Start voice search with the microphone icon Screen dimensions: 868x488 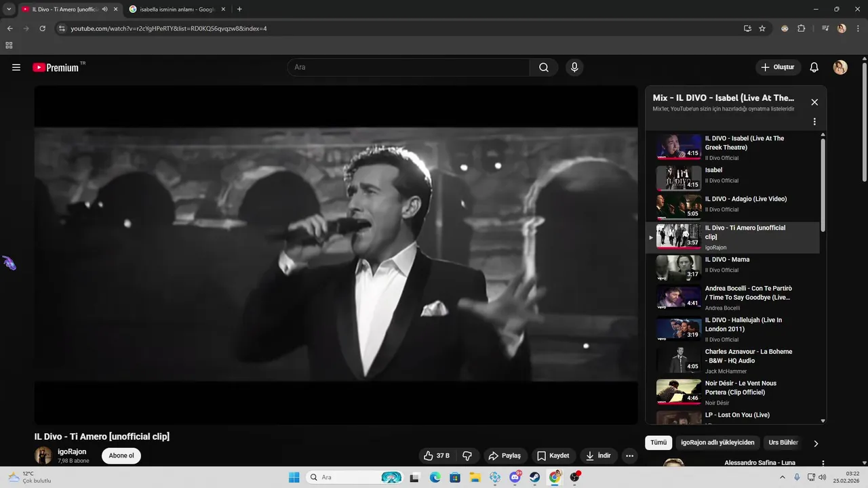574,67
